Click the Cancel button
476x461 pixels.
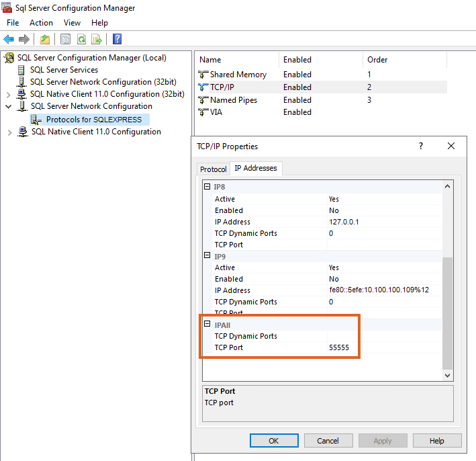[328, 441]
